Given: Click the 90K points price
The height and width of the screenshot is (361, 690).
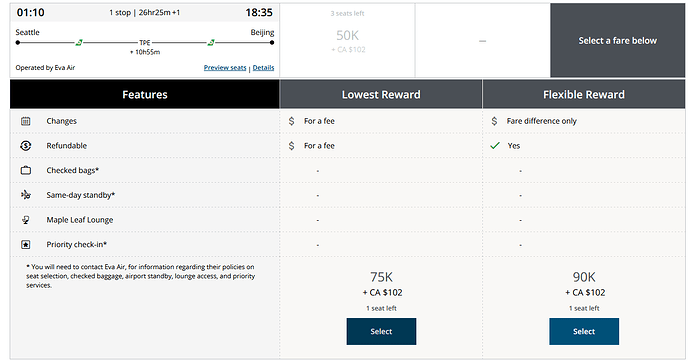Looking at the screenshot, I should (x=584, y=277).
